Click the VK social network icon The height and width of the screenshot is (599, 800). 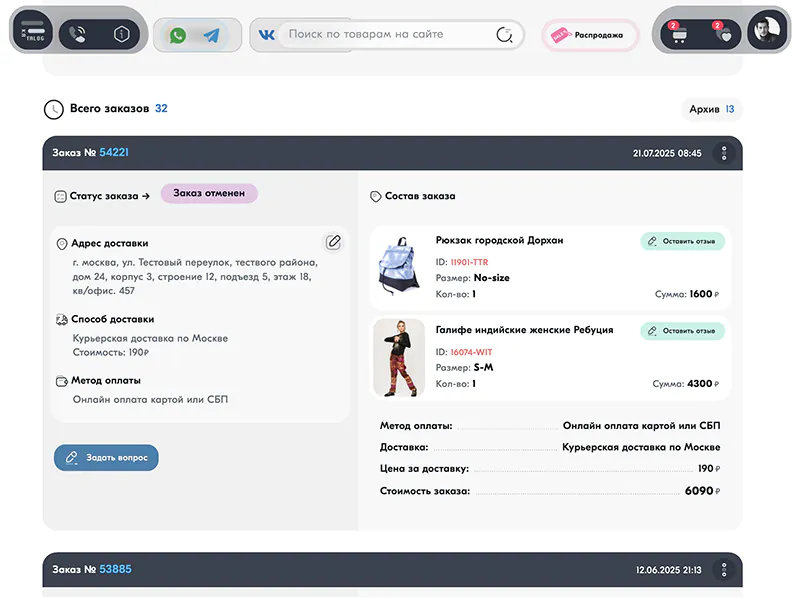point(265,34)
